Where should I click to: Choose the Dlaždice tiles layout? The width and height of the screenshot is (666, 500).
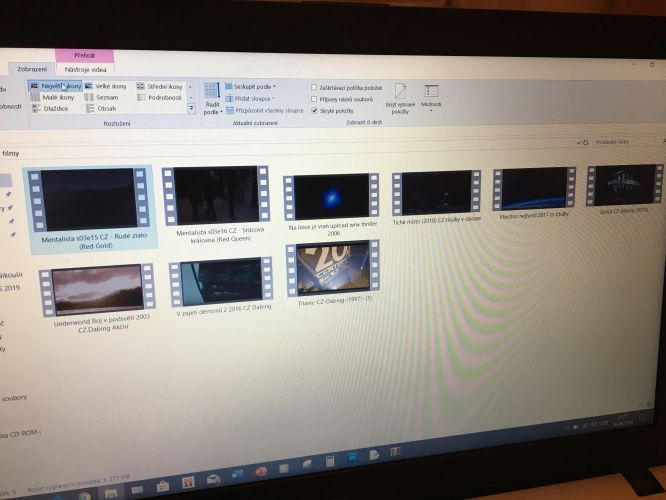pyautogui.click(x=50, y=109)
